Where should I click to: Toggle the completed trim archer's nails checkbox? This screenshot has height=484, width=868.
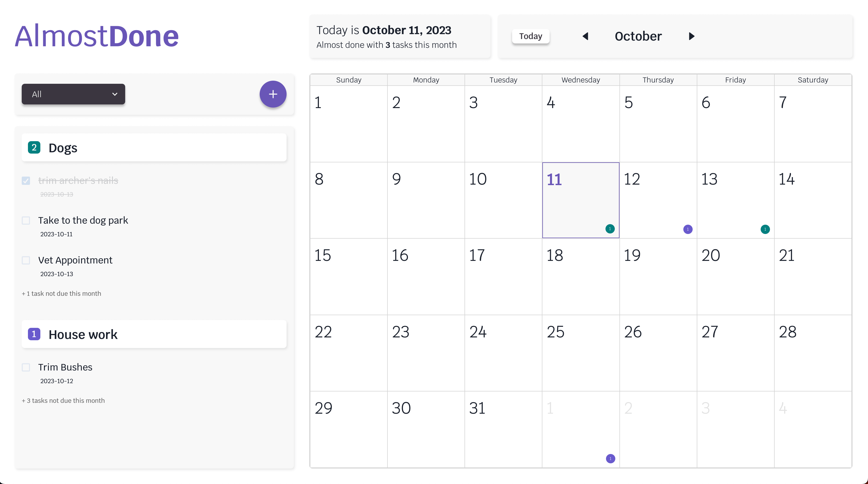(26, 180)
